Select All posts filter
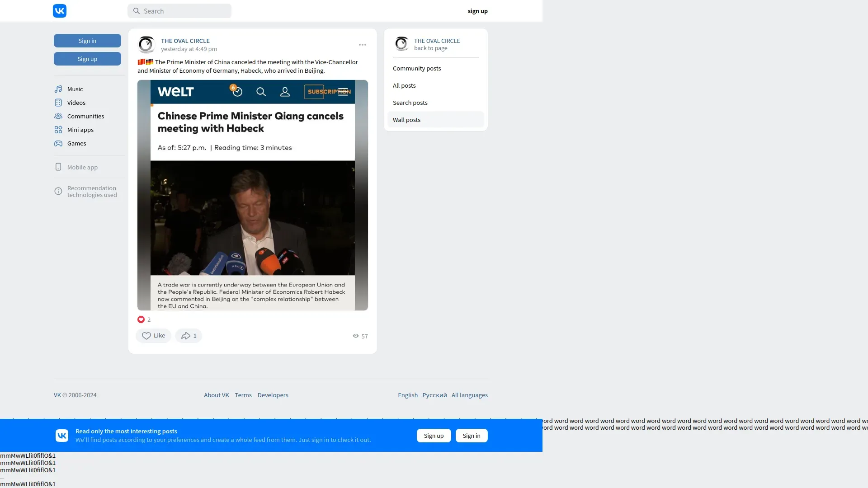Image resolution: width=868 pixels, height=488 pixels. click(x=404, y=85)
